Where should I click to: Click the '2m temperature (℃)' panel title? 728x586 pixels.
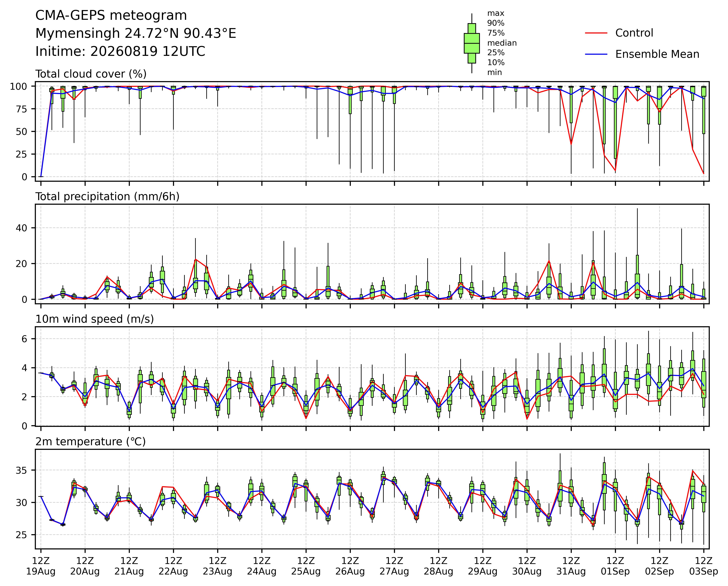pyautogui.click(x=90, y=442)
